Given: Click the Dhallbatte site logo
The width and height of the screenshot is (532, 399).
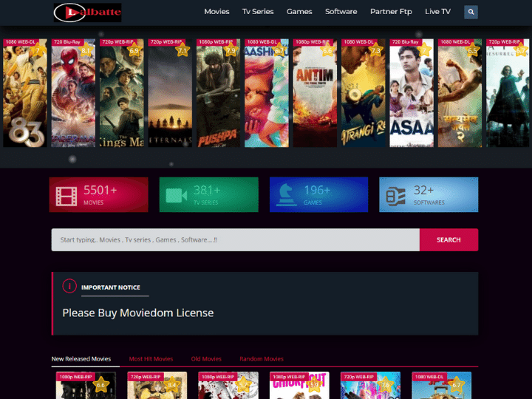Looking at the screenshot, I should point(87,12).
